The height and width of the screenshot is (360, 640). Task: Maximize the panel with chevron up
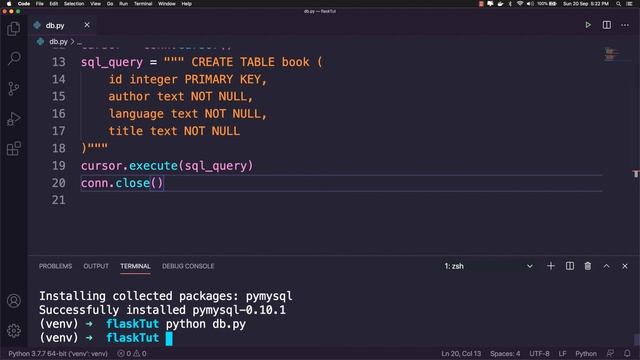(607, 266)
